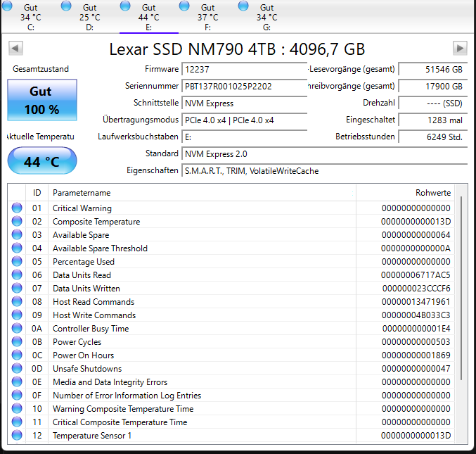This screenshot has height=454, width=476.
Task: Click status icon for Composite Temperature row
Action: pyautogui.click(x=17, y=221)
